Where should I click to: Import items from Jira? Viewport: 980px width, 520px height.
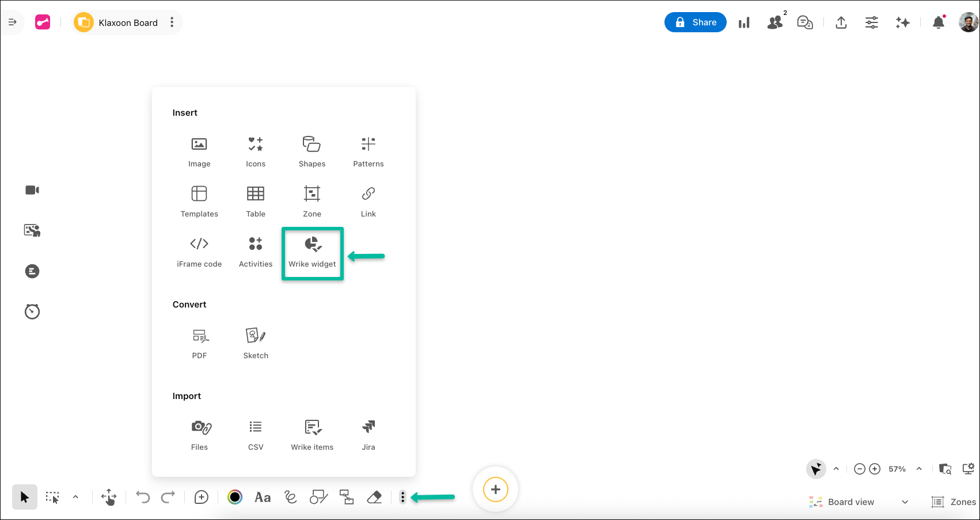click(x=368, y=434)
